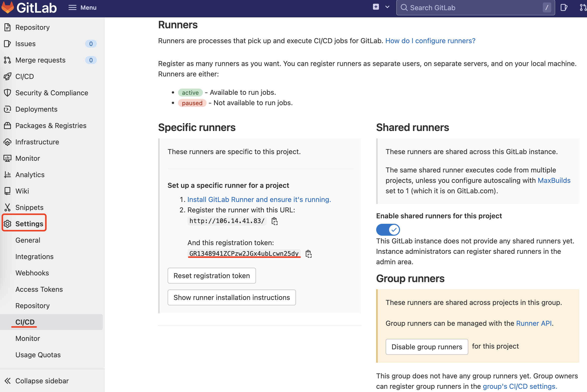
Task: Toggle Enable shared runners for this project
Action: tap(388, 229)
